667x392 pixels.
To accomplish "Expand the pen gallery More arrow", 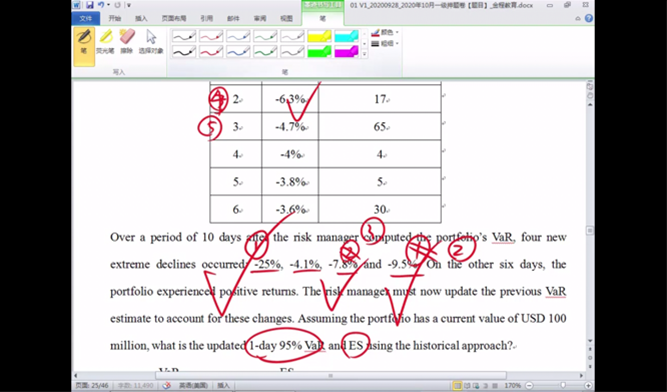I will 365,54.
